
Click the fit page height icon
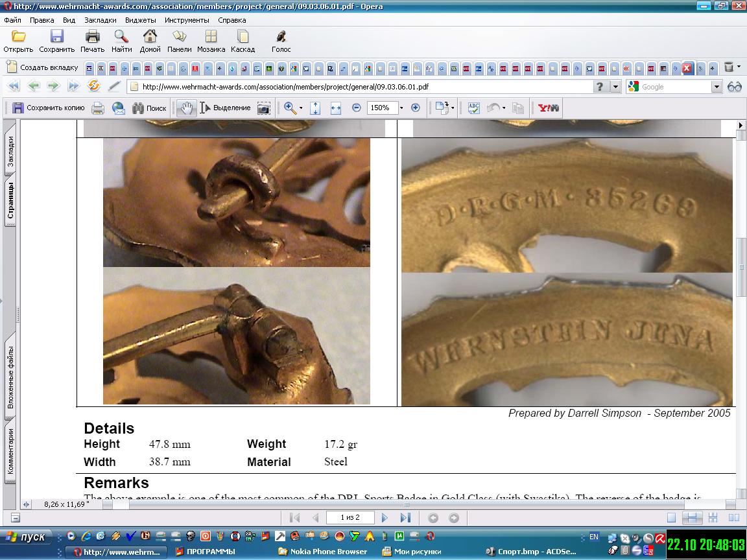(315, 108)
